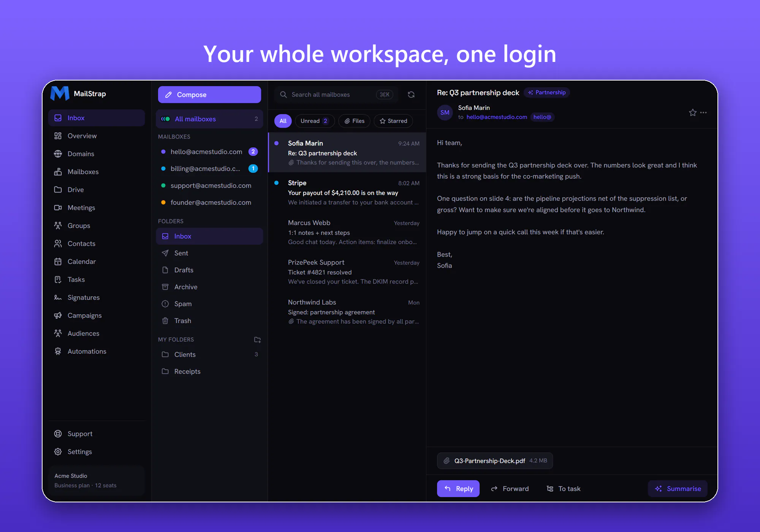760x532 pixels.
Task: Click the search all mailboxes field
Action: [x=336, y=95]
